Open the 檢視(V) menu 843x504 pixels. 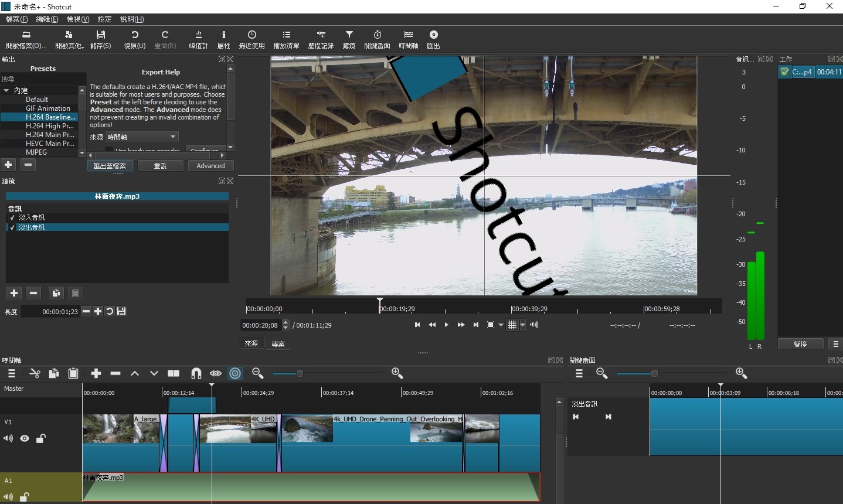pyautogui.click(x=77, y=19)
